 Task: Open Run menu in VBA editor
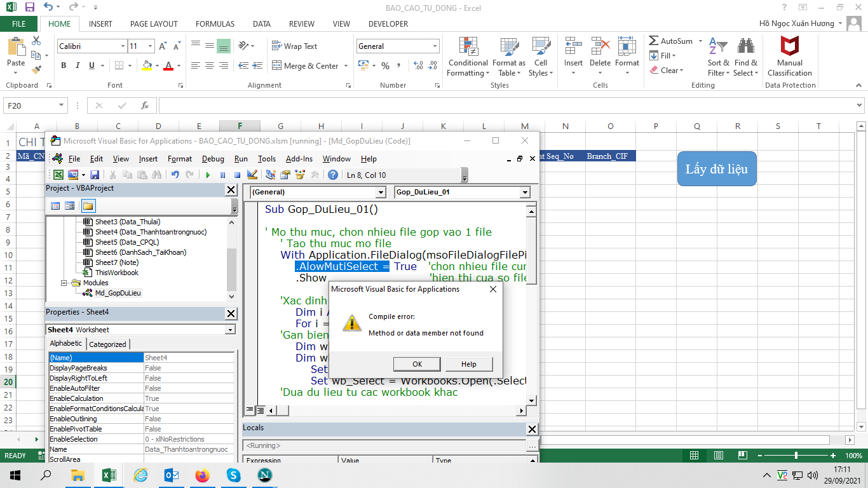[x=241, y=159]
